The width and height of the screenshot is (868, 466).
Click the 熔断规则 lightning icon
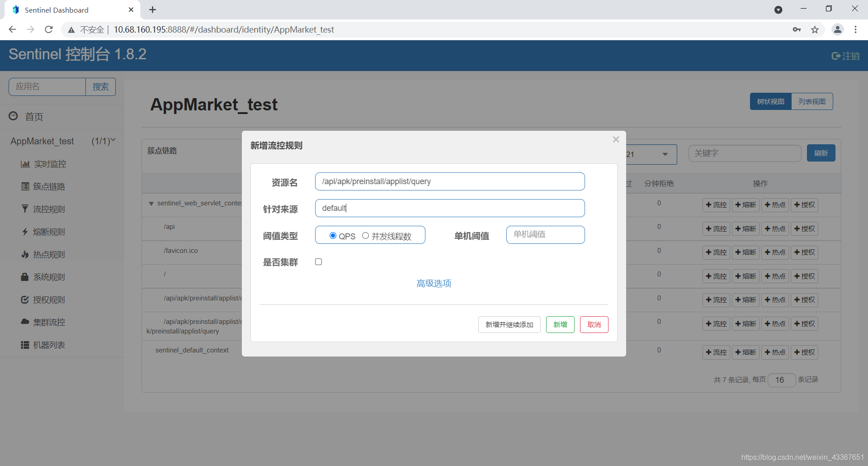(25, 232)
